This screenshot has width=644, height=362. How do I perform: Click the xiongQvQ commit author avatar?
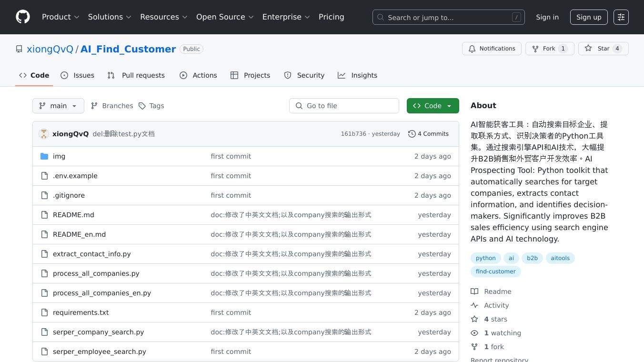point(44,134)
